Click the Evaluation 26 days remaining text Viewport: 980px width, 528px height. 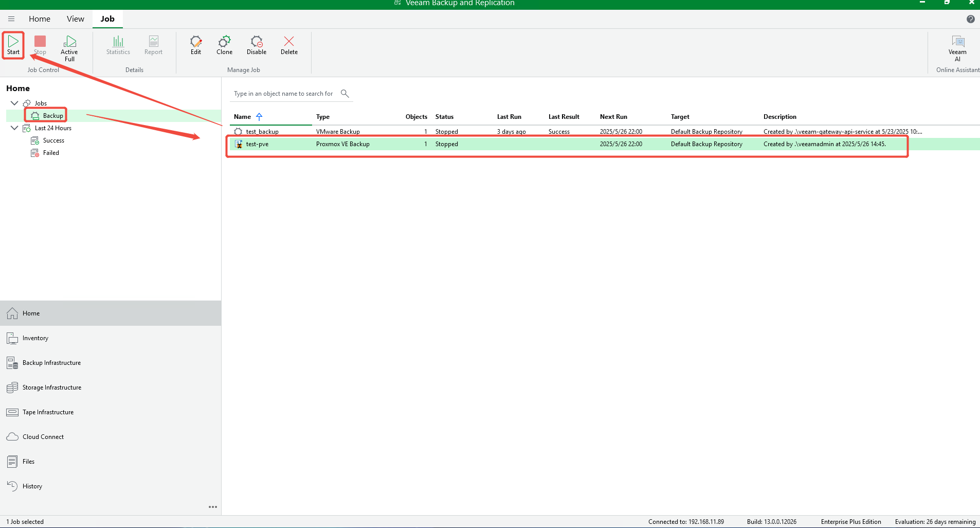coord(935,522)
